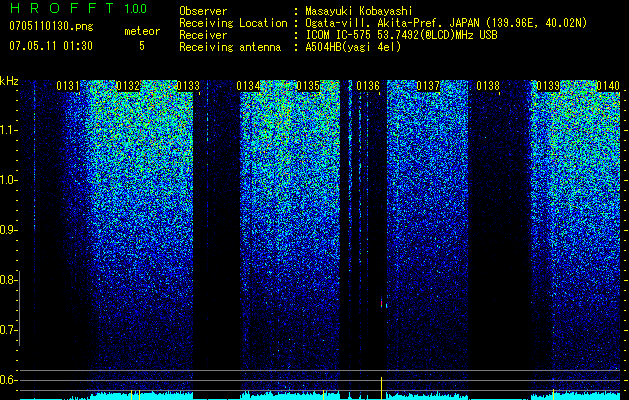The height and width of the screenshot is (400, 629).
Task: Click the 0134 time marker
Action: (x=248, y=86)
